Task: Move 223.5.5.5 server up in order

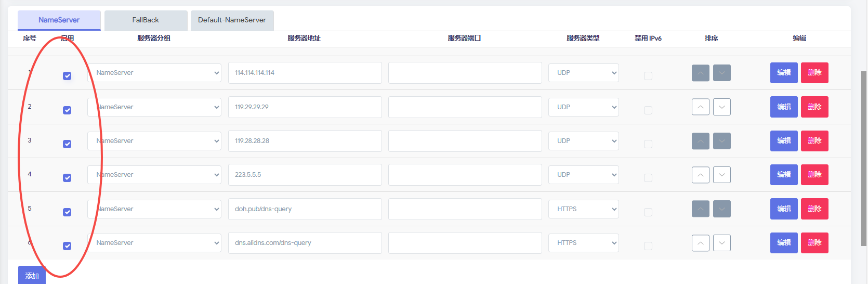Action: [700, 175]
